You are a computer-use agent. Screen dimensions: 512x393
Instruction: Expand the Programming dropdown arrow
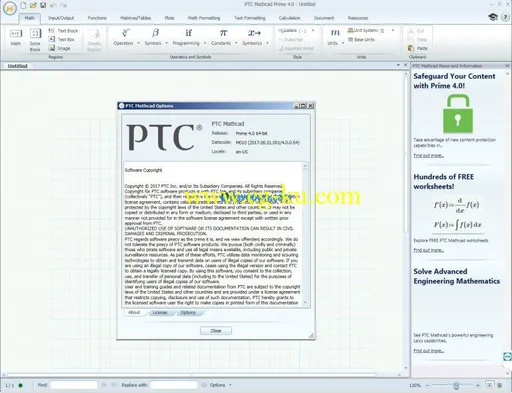[205, 43]
